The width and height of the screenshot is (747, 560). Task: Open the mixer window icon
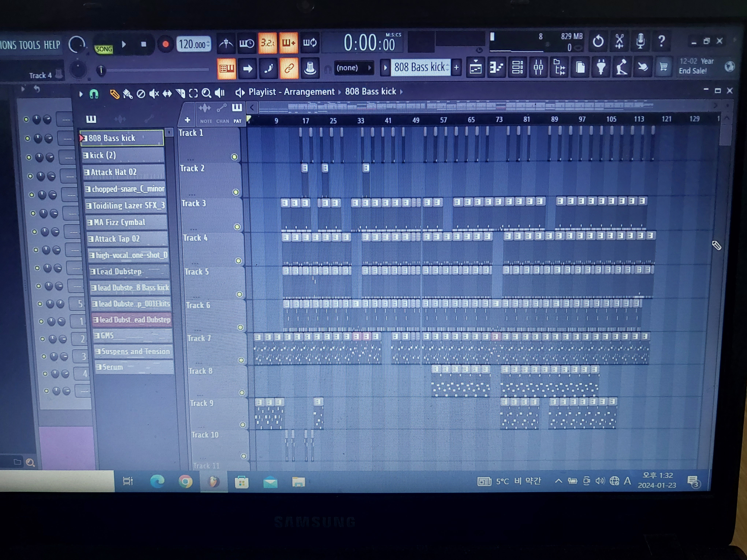tap(538, 67)
